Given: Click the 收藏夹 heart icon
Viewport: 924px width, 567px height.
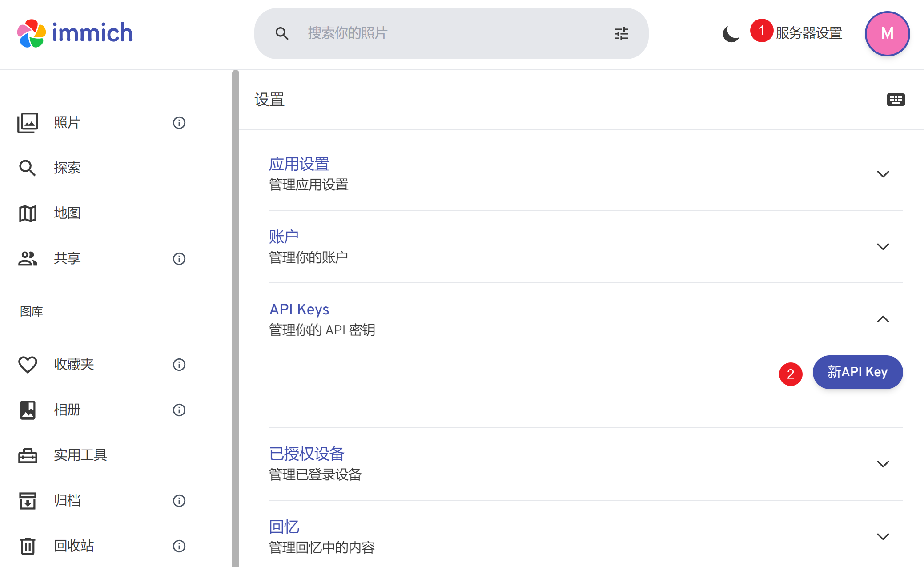Looking at the screenshot, I should coord(28,365).
